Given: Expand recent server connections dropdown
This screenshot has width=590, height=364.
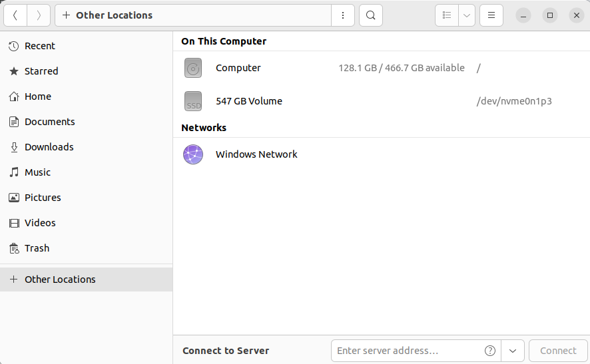Looking at the screenshot, I should (x=513, y=351).
